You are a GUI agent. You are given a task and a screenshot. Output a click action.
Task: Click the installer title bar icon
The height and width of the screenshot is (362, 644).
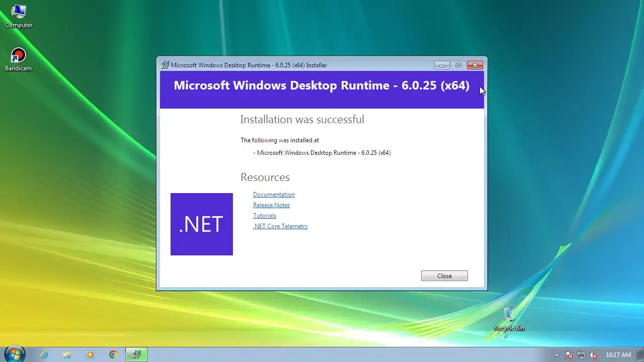click(165, 65)
